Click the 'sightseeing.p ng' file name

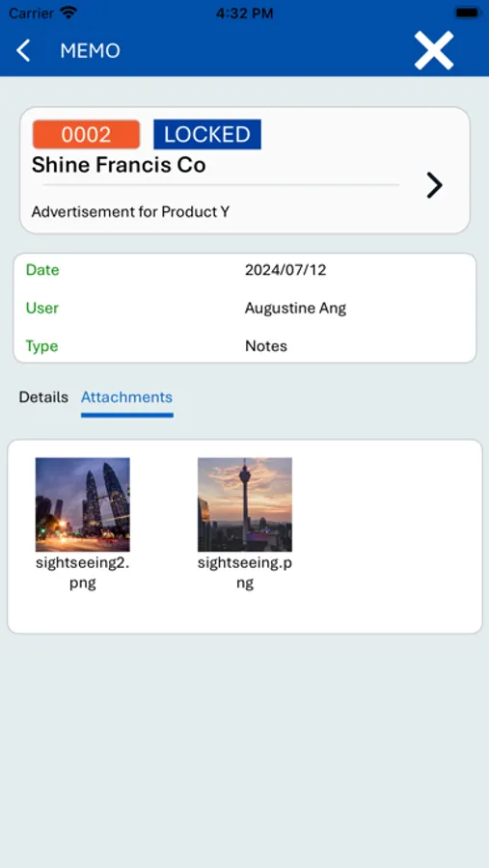click(x=245, y=573)
